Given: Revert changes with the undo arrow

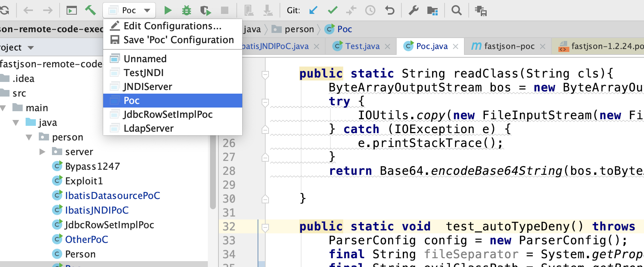Looking at the screenshot, I should 390,10.
